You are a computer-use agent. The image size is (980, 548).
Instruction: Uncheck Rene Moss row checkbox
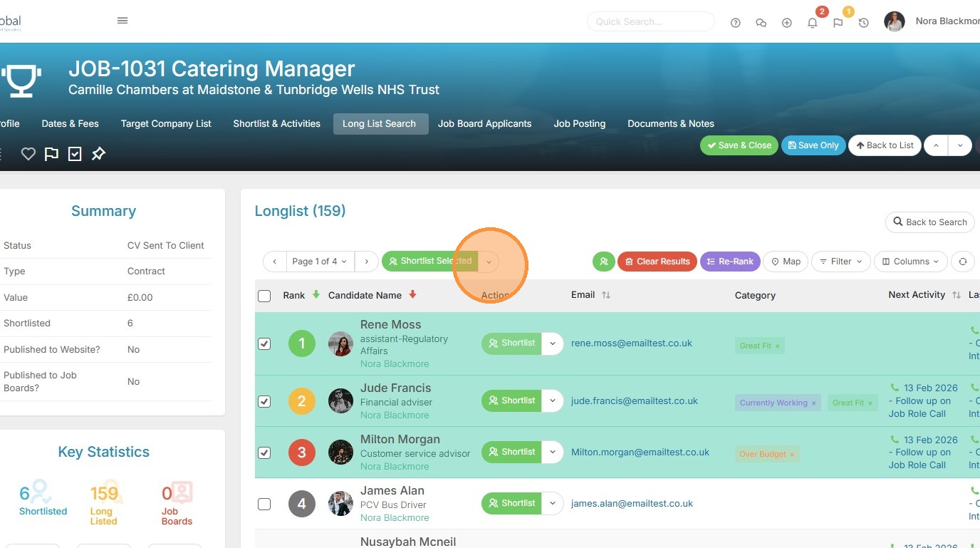point(264,343)
